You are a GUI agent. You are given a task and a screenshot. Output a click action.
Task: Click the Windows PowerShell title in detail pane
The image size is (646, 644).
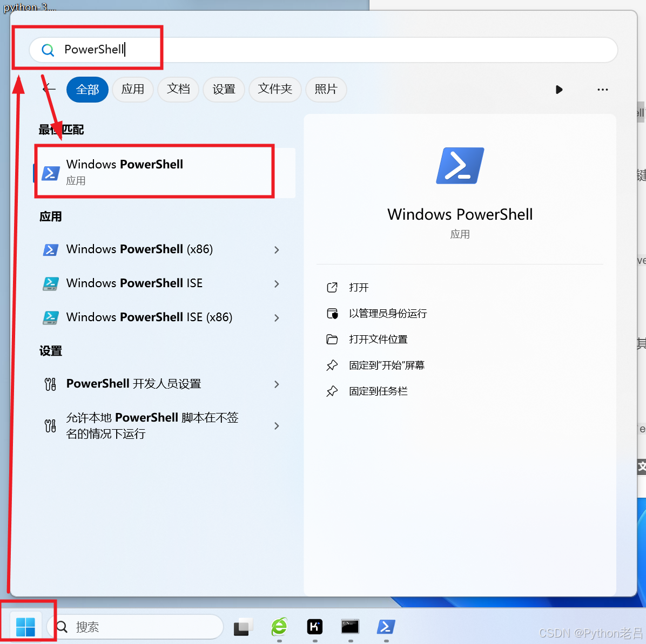(460, 214)
